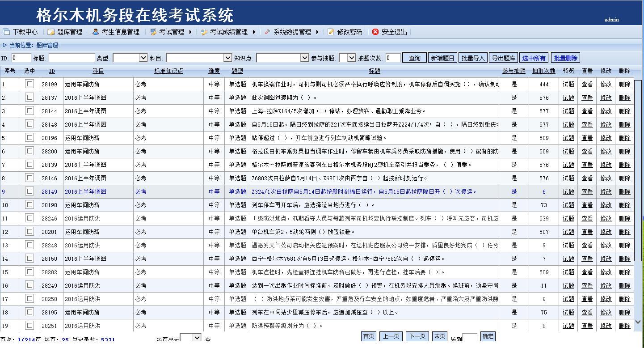Tick checkbox for question ID 28148
This screenshot has height=348, width=644.
point(29,124)
